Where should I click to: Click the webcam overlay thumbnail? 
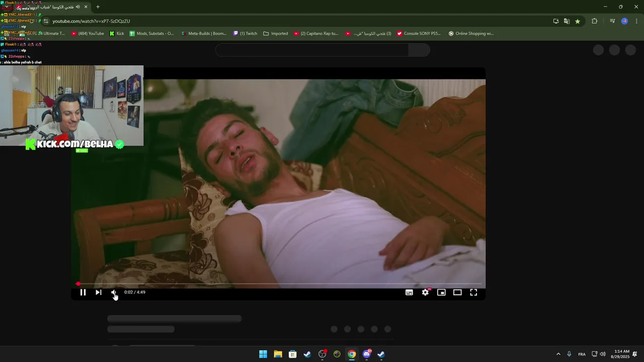(71, 106)
